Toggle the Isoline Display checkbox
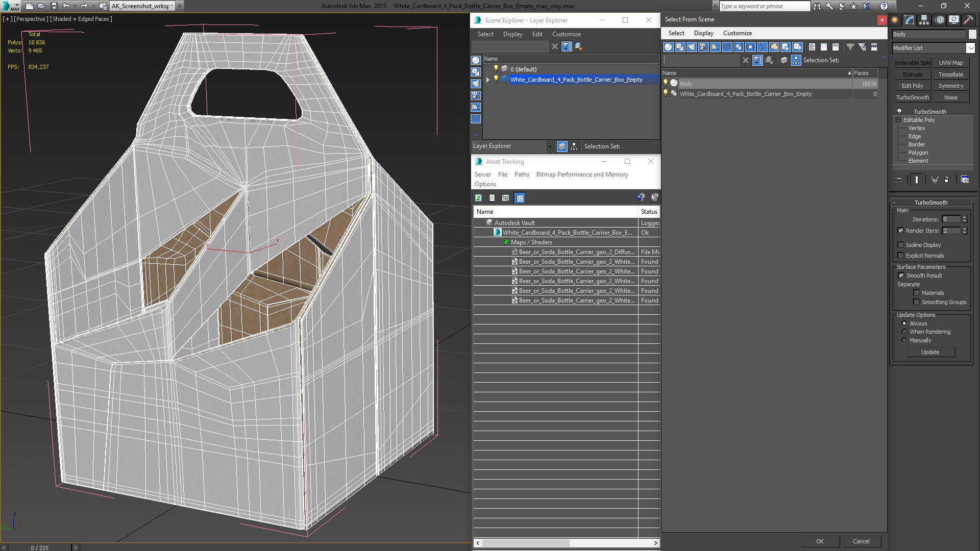Viewport: 980px width, 551px height. click(901, 245)
